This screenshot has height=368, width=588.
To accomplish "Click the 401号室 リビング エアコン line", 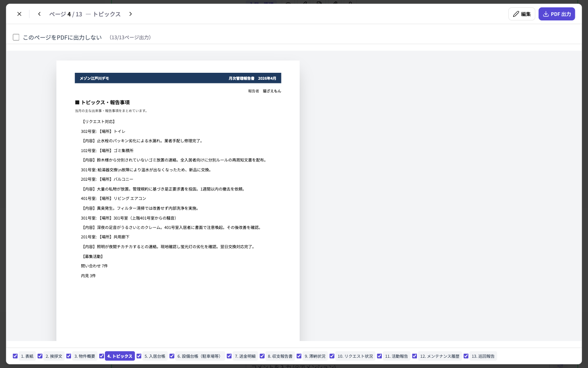I will [x=114, y=199].
